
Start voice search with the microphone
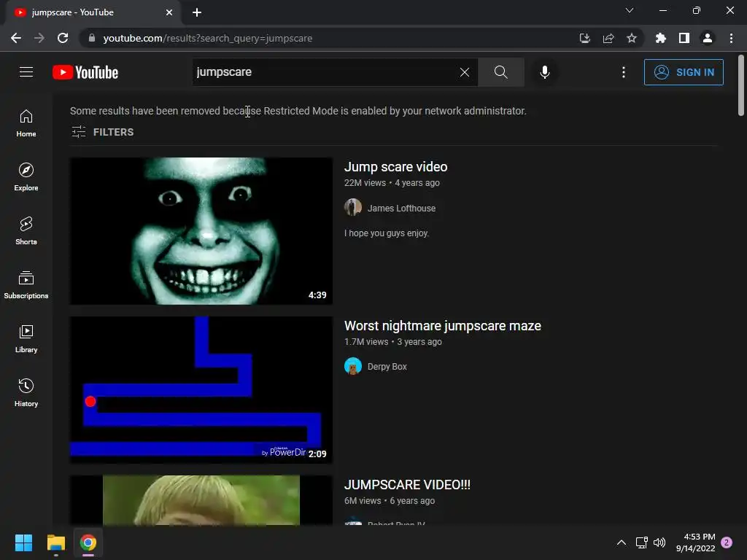pyautogui.click(x=544, y=72)
